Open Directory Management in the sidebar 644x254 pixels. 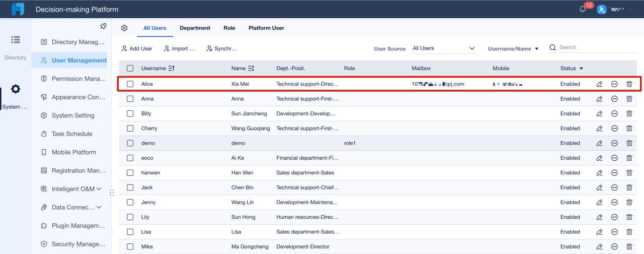69,42
